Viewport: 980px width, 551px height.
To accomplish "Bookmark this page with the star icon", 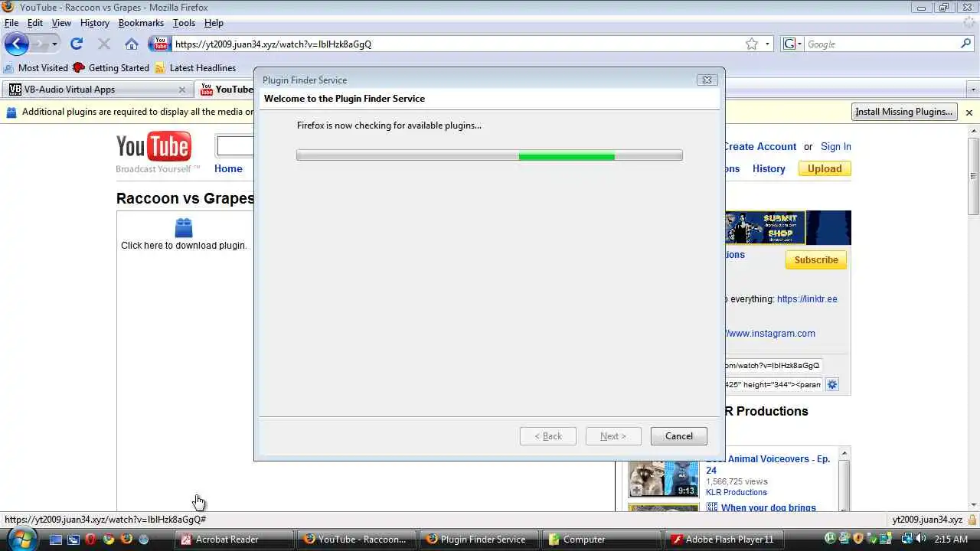I will coord(752,44).
